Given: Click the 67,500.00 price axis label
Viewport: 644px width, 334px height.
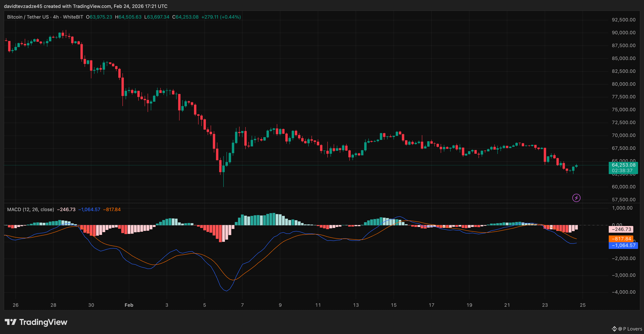Looking at the screenshot, I should [624, 148].
